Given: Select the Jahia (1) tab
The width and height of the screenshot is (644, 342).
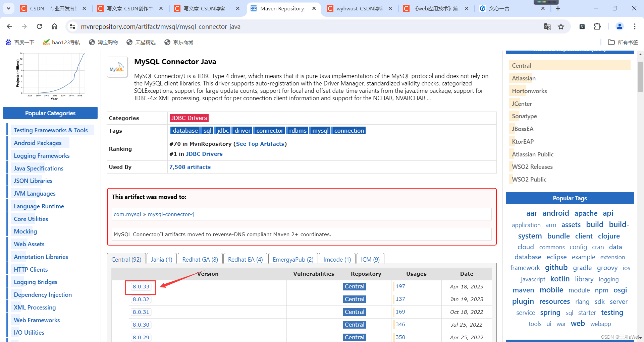Looking at the screenshot, I should tap(162, 259).
